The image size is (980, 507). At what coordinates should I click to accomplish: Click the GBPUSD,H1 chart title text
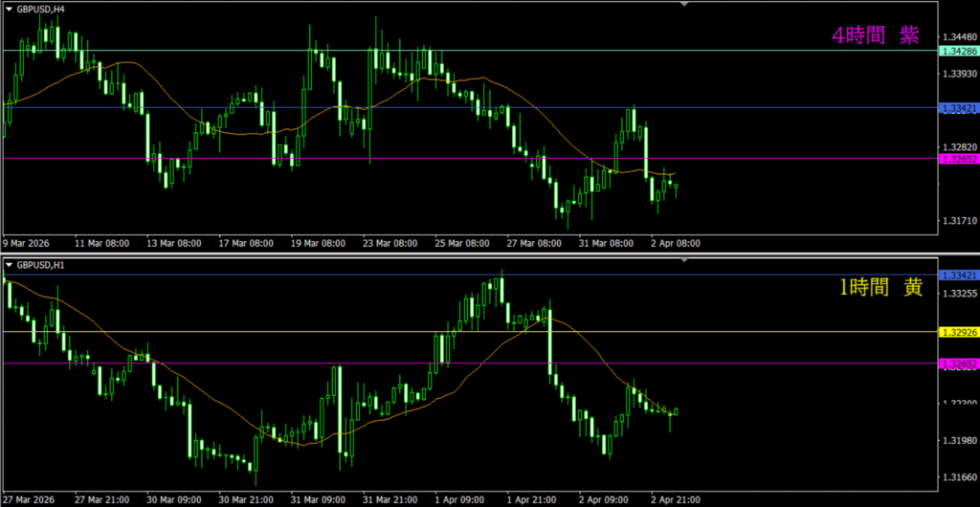[x=41, y=265]
